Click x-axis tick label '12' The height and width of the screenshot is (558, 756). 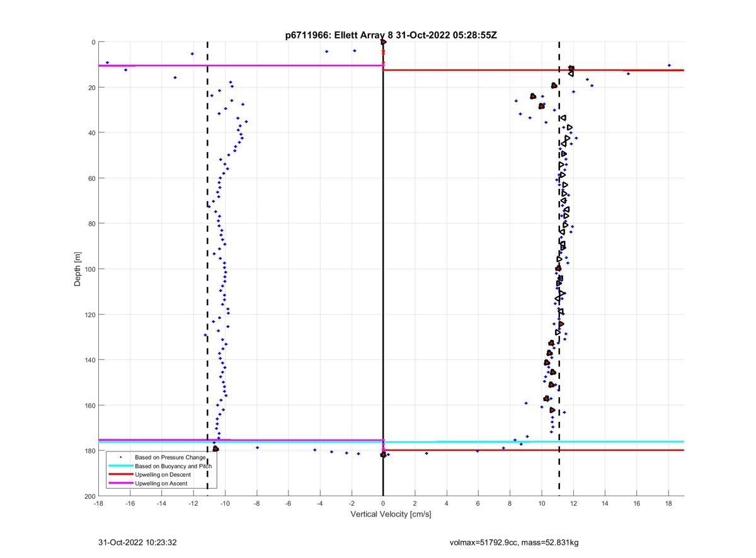[x=573, y=504]
